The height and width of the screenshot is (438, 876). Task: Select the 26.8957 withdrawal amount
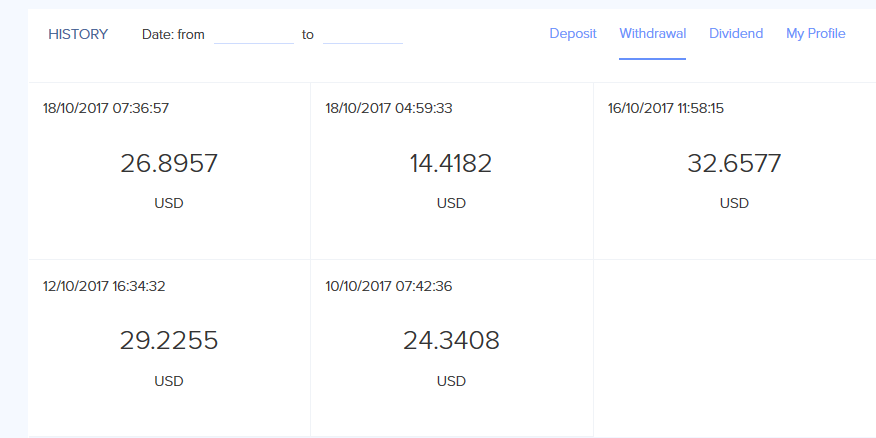[169, 163]
